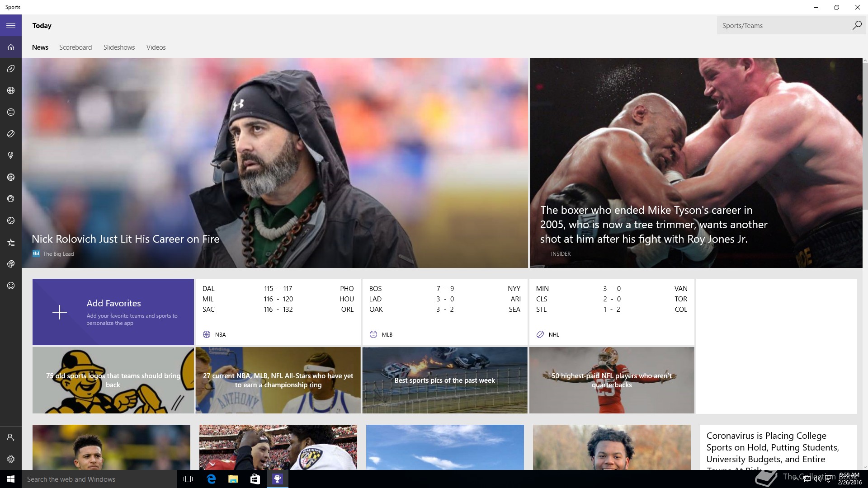The image size is (868, 488).
Task: Open the hamburger navigation menu
Action: click(11, 25)
